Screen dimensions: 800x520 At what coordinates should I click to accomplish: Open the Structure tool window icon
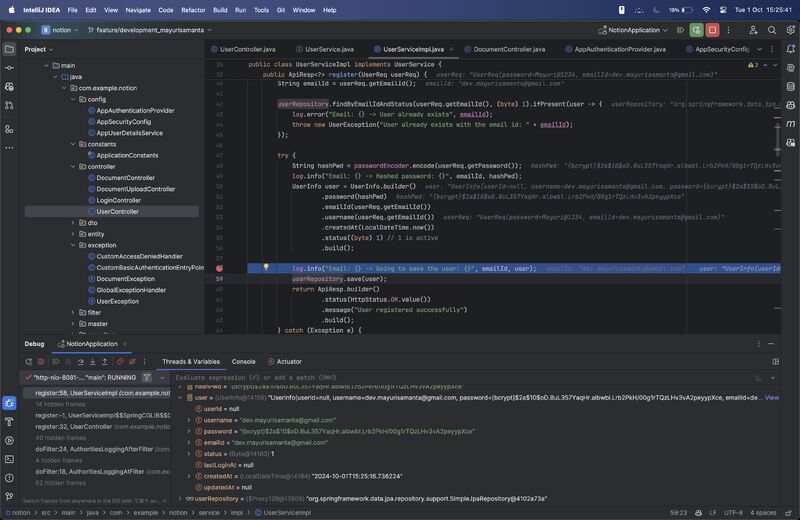(9, 129)
